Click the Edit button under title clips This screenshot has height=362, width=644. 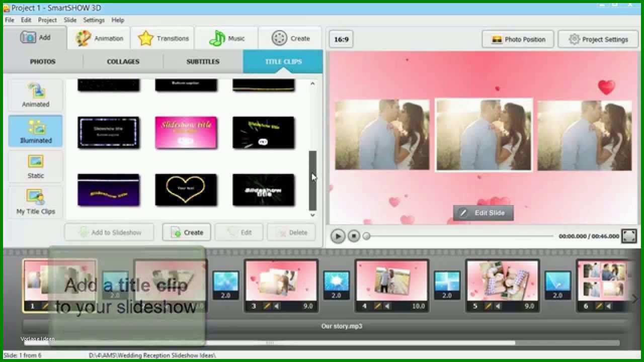click(239, 232)
